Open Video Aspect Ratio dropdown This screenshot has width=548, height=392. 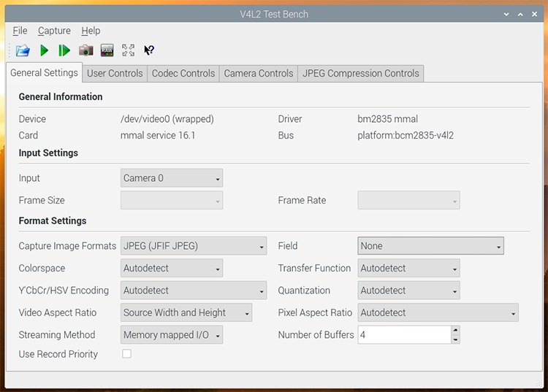186,312
